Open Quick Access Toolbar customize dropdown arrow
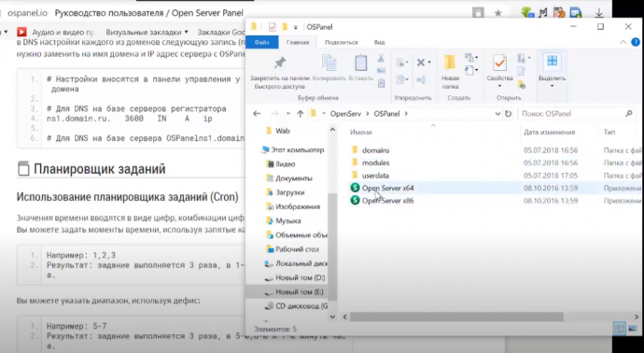Image resolution: width=644 pixels, height=353 pixels. pyautogui.click(x=295, y=27)
